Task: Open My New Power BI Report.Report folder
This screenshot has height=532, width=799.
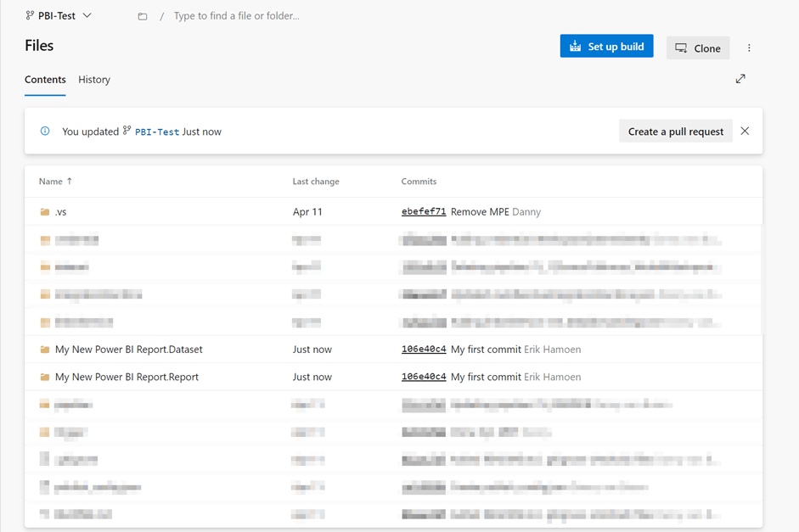Action: pos(127,377)
